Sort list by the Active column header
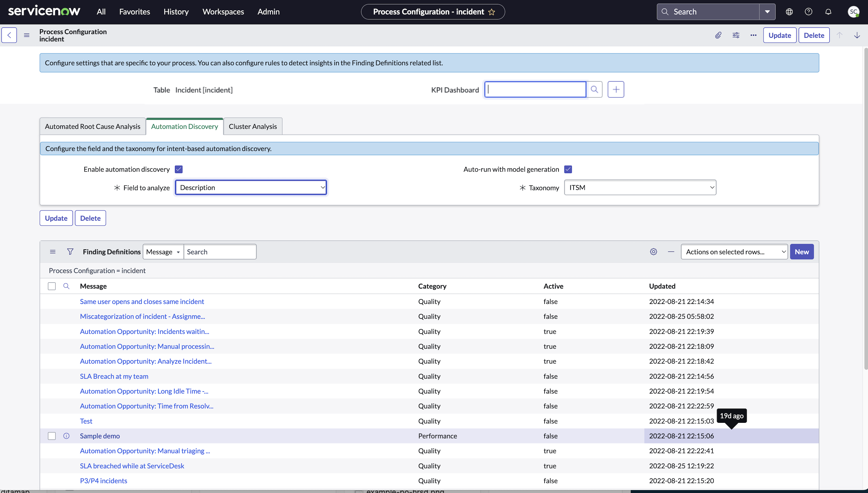 point(553,286)
